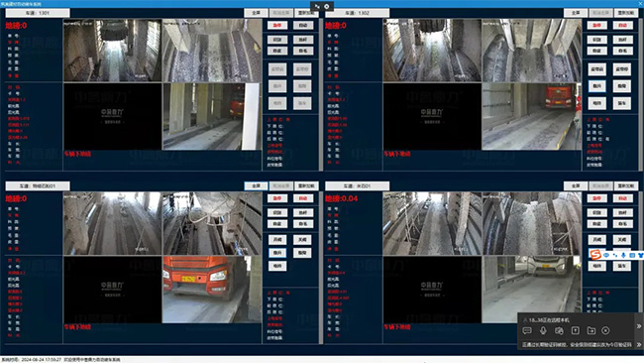Click the Sogou S input method logo
The height and width of the screenshot is (363, 644).
tap(595, 255)
